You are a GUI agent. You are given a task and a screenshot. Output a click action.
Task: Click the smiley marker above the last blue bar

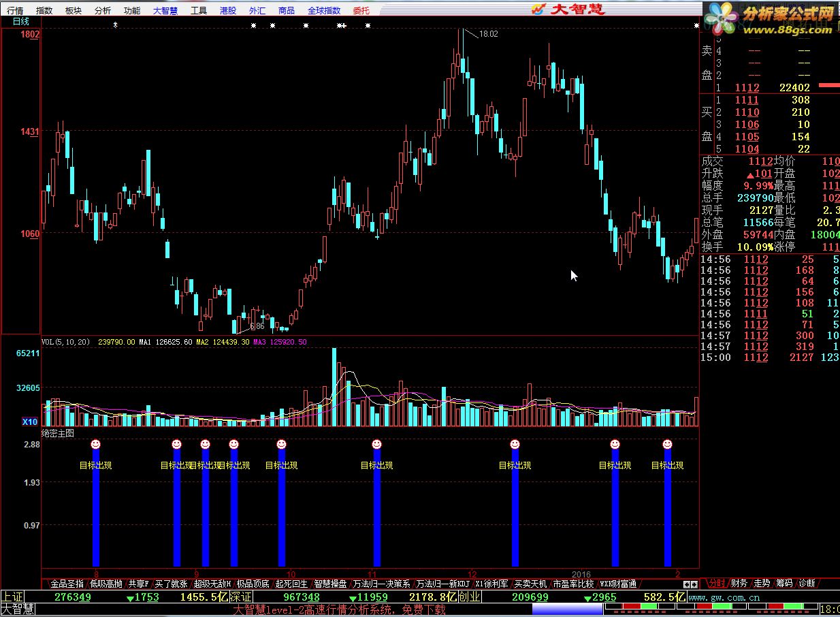(x=668, y=444)
